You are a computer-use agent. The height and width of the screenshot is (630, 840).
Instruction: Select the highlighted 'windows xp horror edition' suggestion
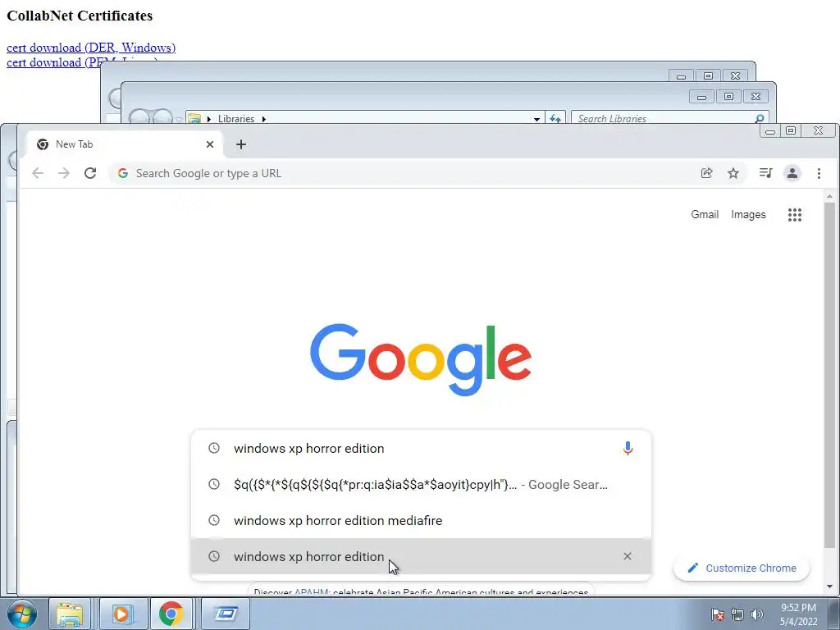(421, 557)
